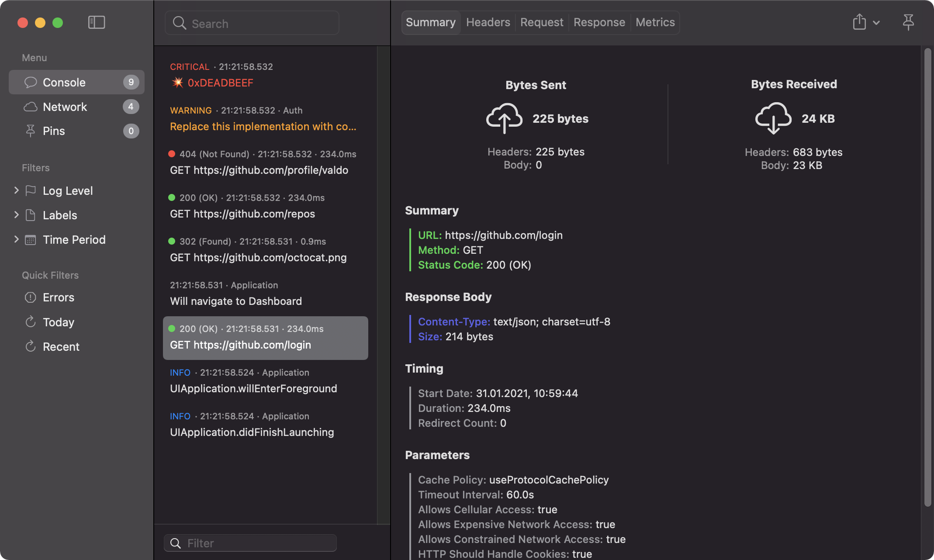Select the WARNING Auth log entry
The height and width of the screenshot is (560, 934).
coord(266,119)
